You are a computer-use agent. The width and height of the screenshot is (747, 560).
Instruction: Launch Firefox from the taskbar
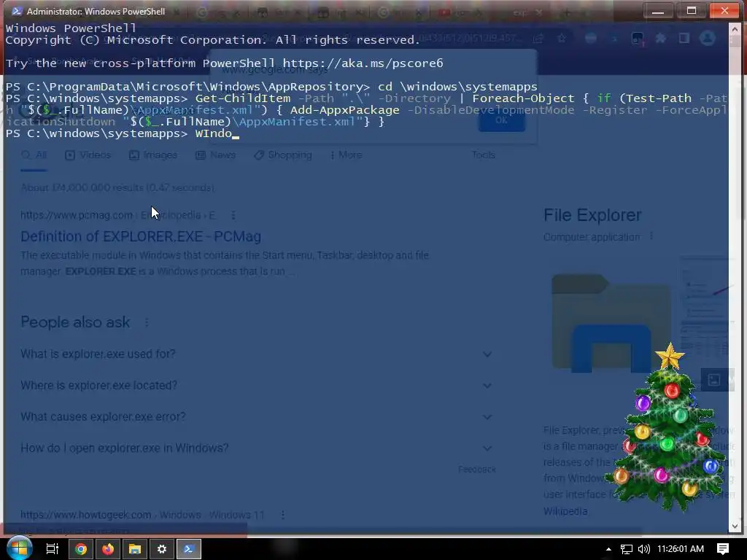108,549
